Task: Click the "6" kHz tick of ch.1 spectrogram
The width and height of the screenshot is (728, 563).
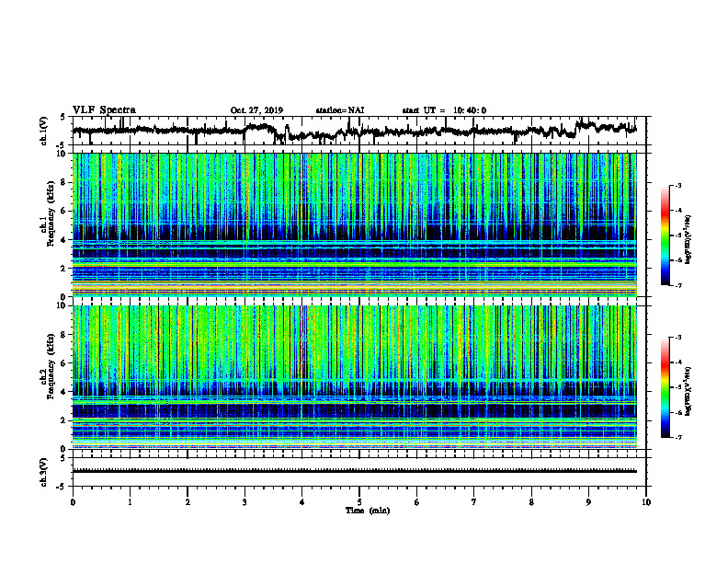Action: click(x=64, y=211)
